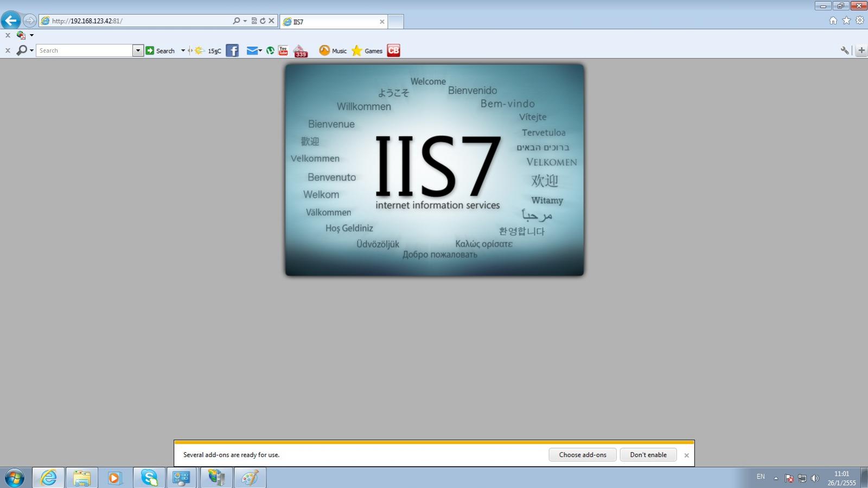This screenshot has width=868, height=488.
Task: Click the PDF converter toolbar icon
Action: point(21,35)
